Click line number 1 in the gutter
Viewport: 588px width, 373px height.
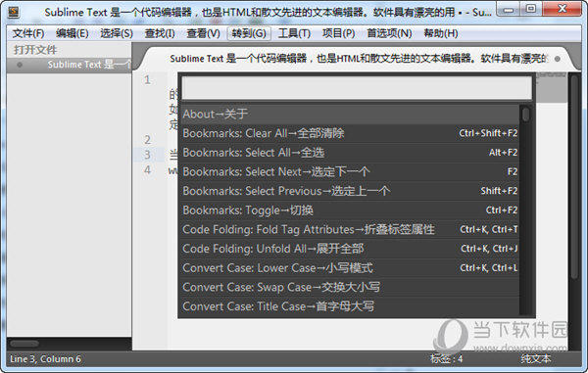[x=147, y=79]
